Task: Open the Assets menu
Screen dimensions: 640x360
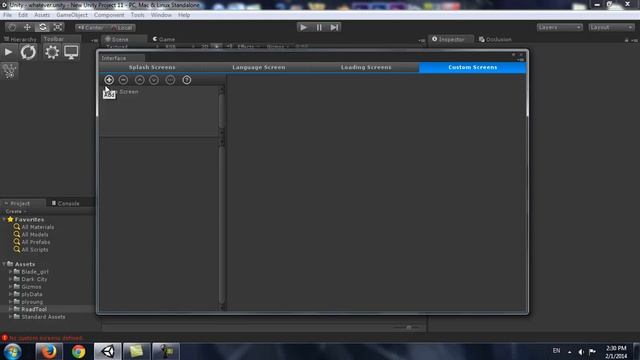Action: (42, 15)
